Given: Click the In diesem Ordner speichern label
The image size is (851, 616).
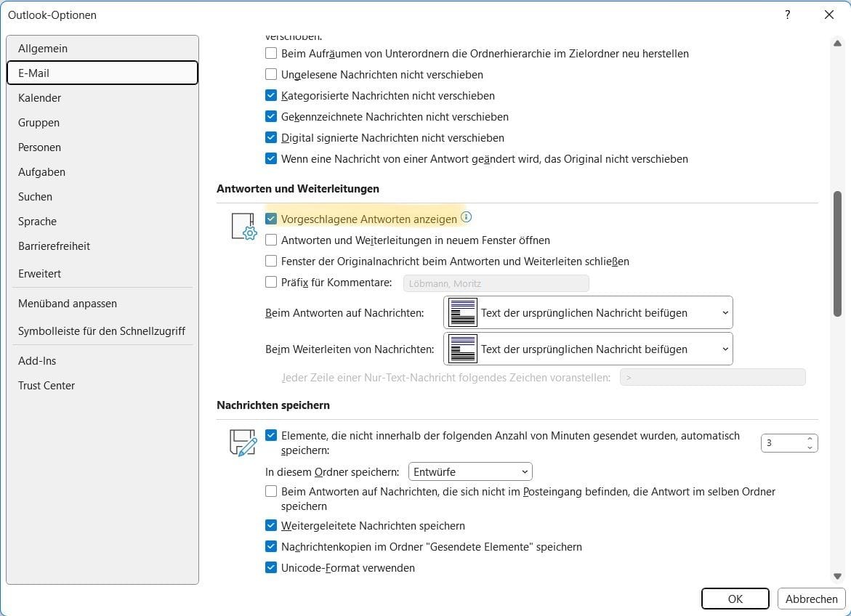Looking at the screenshot, I should 332,472.
